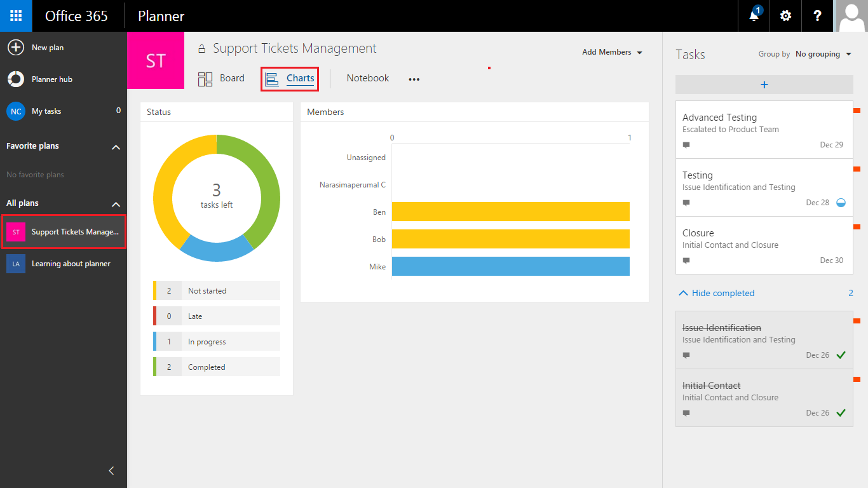Viewport: 868px width, 488px height.
Task: Open the completed Initial Contact task
Action: pyautogui.click(x=764, y=398)
